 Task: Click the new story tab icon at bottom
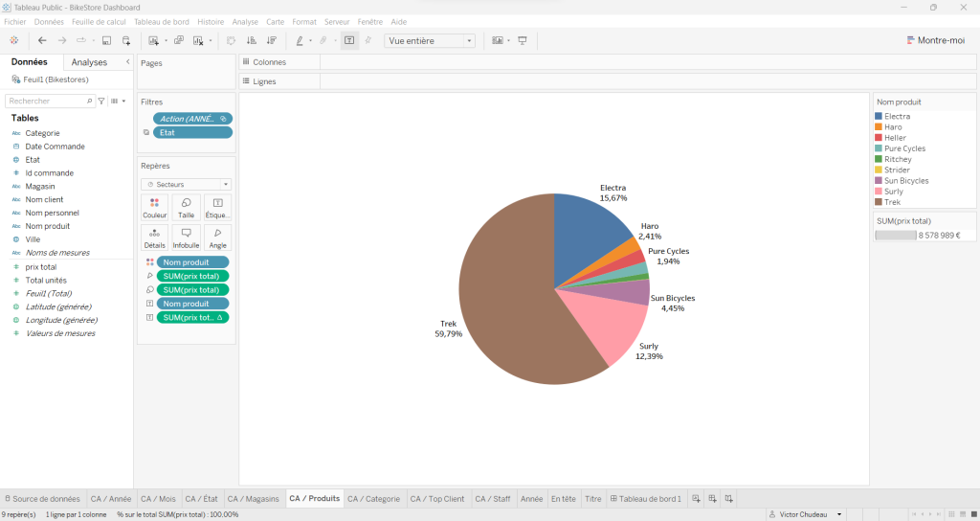728,498
